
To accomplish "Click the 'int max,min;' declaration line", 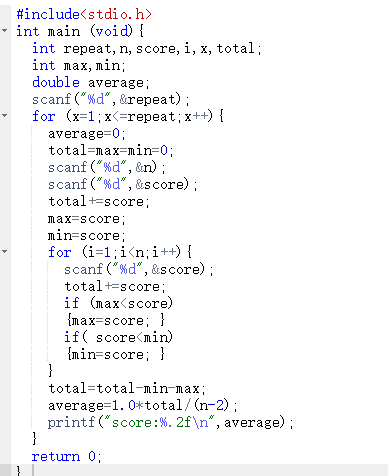I will [x=79, y=66].
